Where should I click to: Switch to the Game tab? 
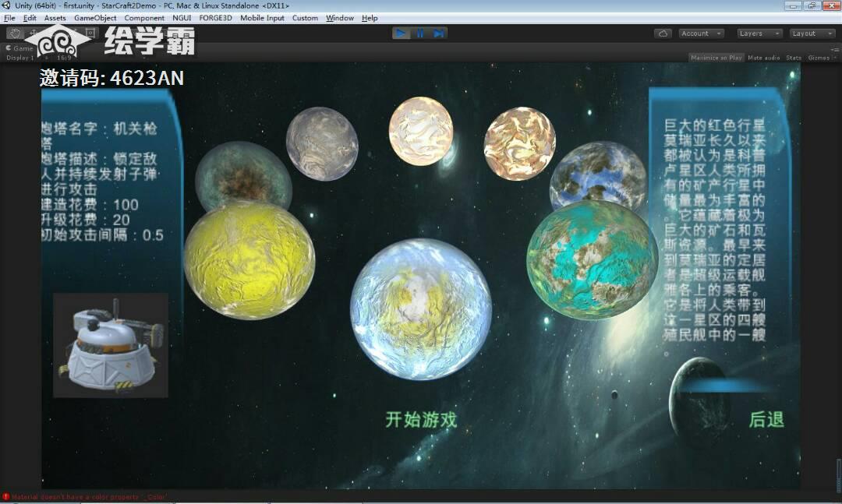pyautogui.click(x=19, y=48)
